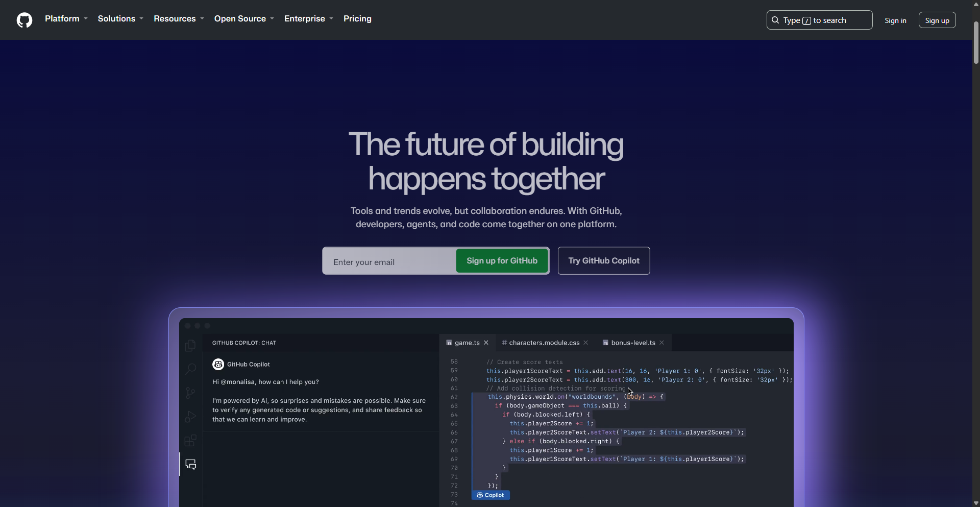Open the Explorer files icon in the editor sidebar
This screenshot has height=507, width=980.
pos(190,346)
